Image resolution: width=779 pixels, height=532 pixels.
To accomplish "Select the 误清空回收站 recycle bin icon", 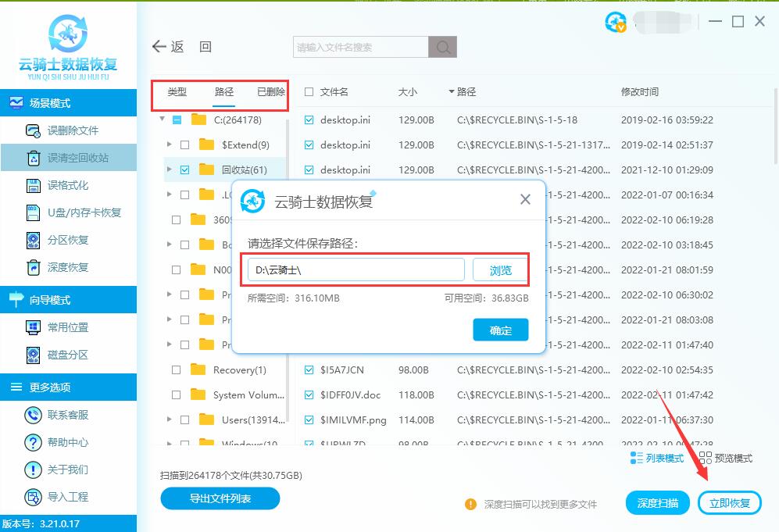I will (x=34, y=158).
